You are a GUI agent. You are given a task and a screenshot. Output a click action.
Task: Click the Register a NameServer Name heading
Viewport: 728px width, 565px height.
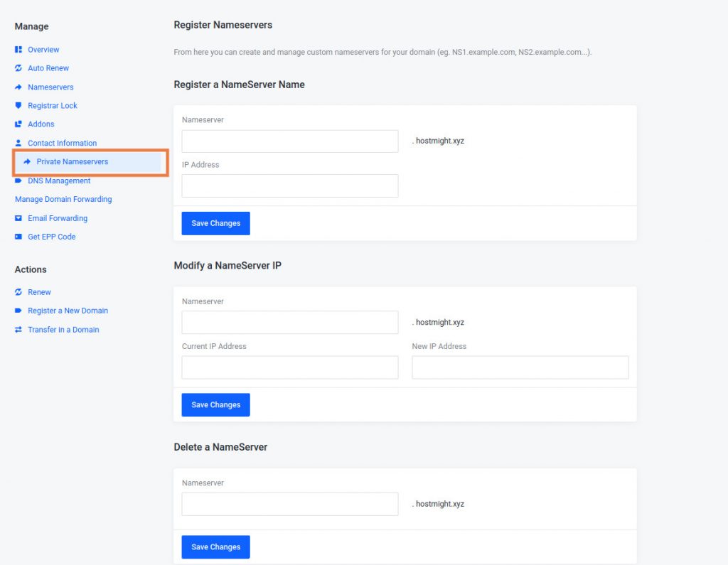point(239,85)
